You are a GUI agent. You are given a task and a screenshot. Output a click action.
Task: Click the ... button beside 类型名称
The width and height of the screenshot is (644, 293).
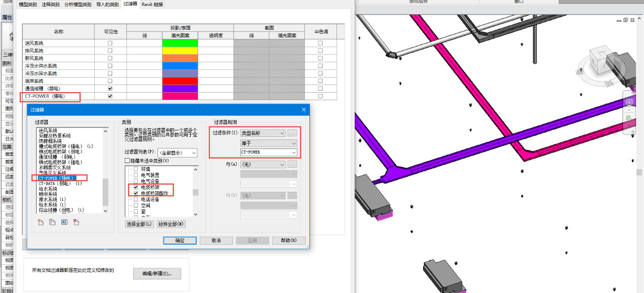292,133
